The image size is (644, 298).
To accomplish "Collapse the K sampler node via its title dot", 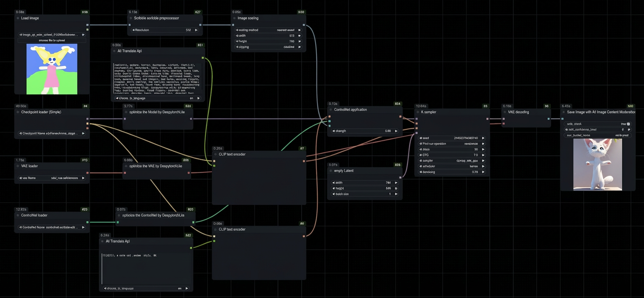I will [x=417, y=112].
